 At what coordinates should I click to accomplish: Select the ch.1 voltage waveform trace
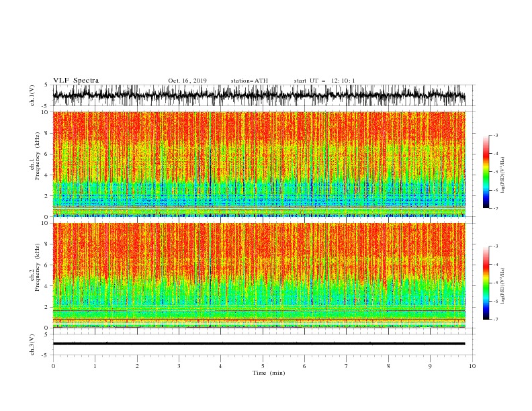pyautogui.click(x=259, y=95)
